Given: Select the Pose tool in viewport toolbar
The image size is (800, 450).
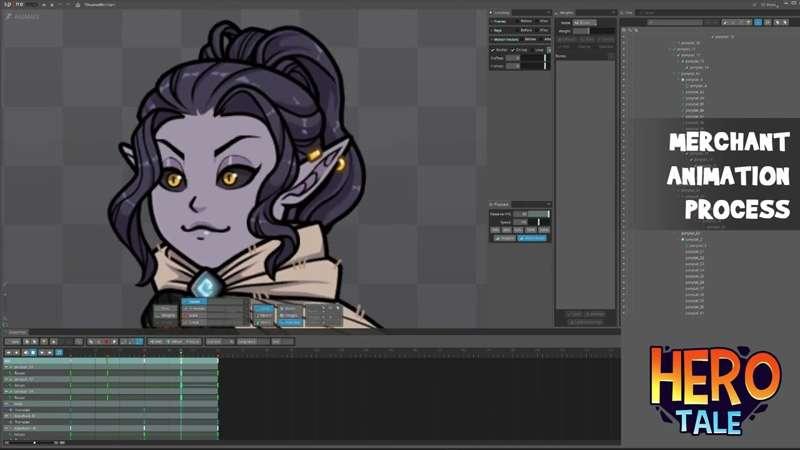Looking at the screenshot, I should click(165, 308).
